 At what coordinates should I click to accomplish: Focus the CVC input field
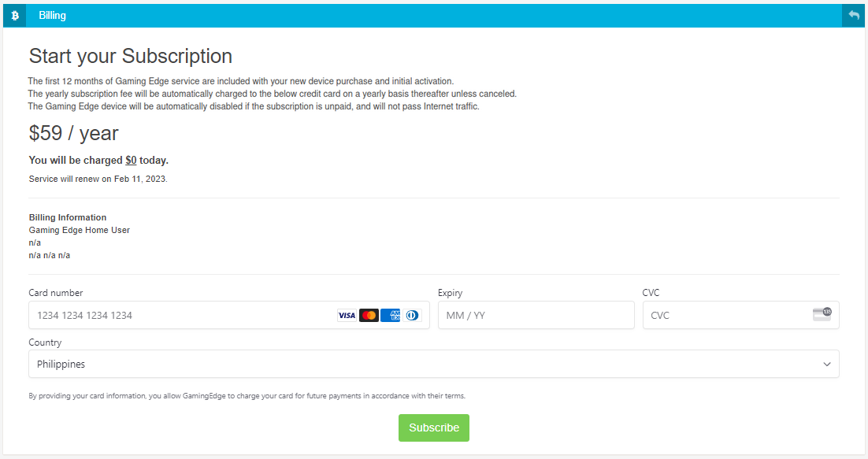pos(740,315)
